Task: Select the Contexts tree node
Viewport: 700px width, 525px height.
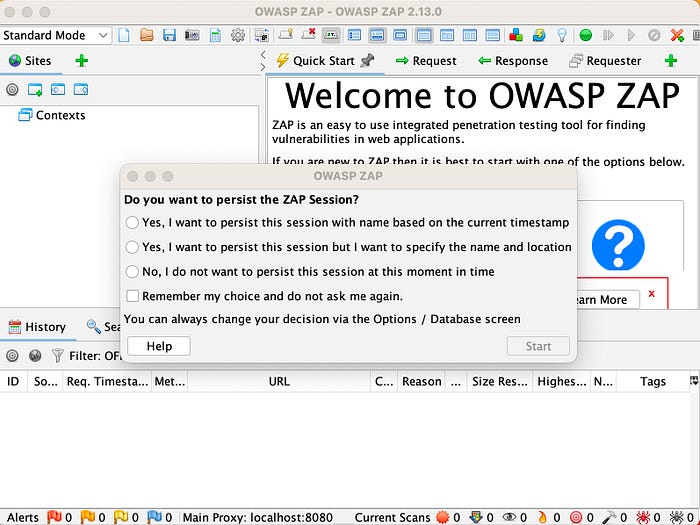Action: click(x=52, y=115)
